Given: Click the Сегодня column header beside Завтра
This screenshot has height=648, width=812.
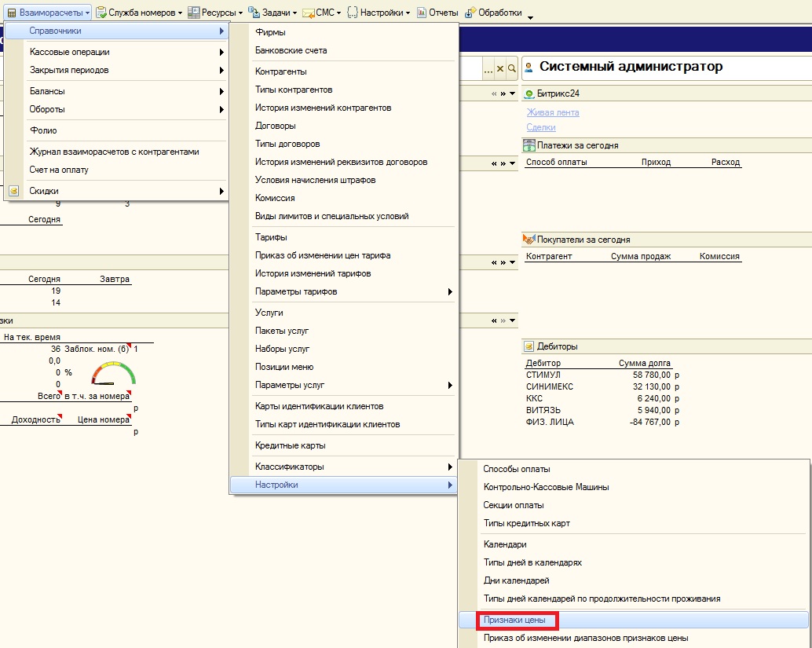Looking at the screenshot, I should pyautogui.click(x=44, y=279).
